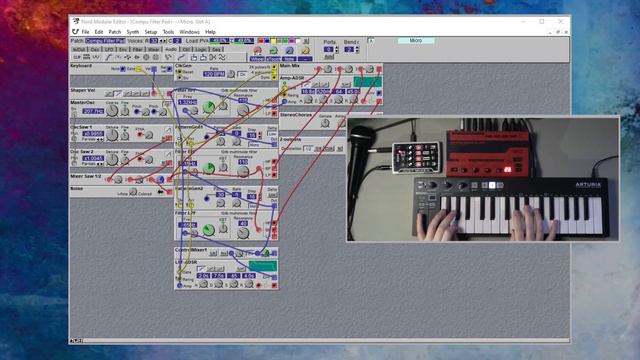
Task: Click the ClkGen 120 BPM rate display
Action: click(x=214, y=74)
